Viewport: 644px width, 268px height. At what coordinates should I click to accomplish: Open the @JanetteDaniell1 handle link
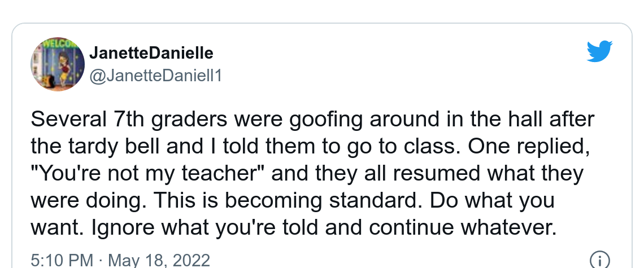click(156, 75)
